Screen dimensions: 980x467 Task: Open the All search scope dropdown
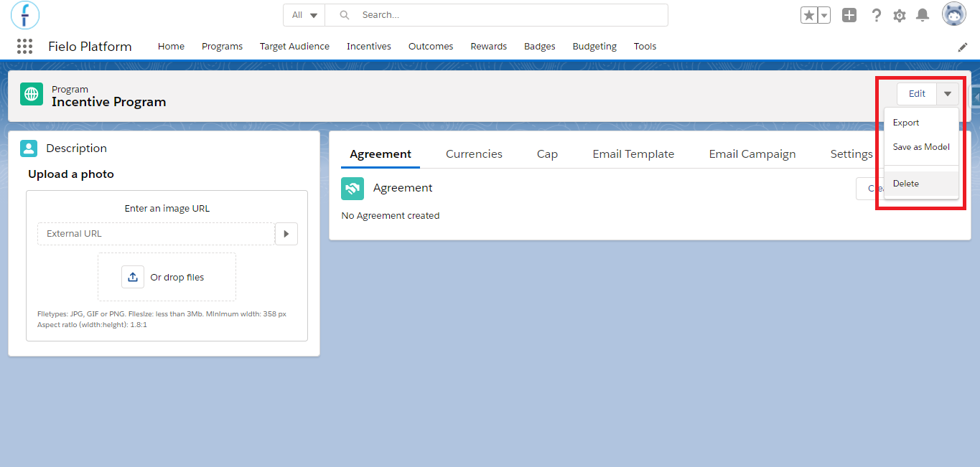[304, 15]
